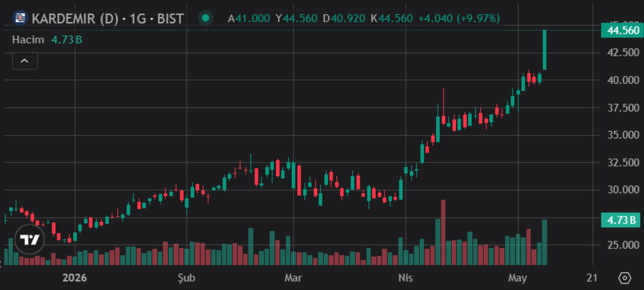This screenshot has width=644, height=290.
Task: Click the green market status indicator dot
Action: (x=205, y=18)
